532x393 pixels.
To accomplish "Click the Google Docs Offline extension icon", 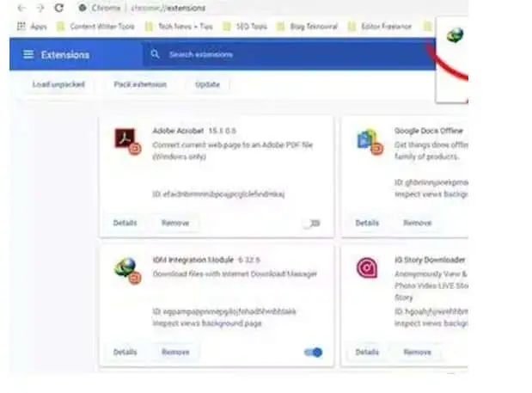I will click(370, 141).
